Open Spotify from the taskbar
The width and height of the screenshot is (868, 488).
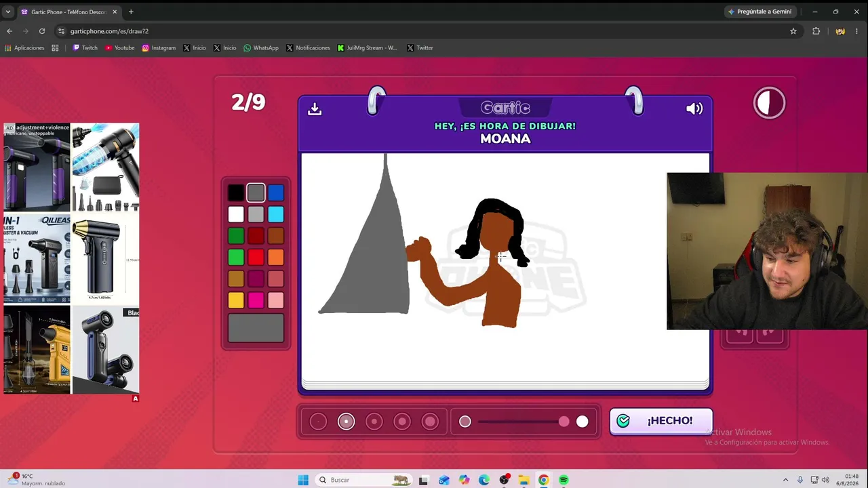[x=564, y=480]
